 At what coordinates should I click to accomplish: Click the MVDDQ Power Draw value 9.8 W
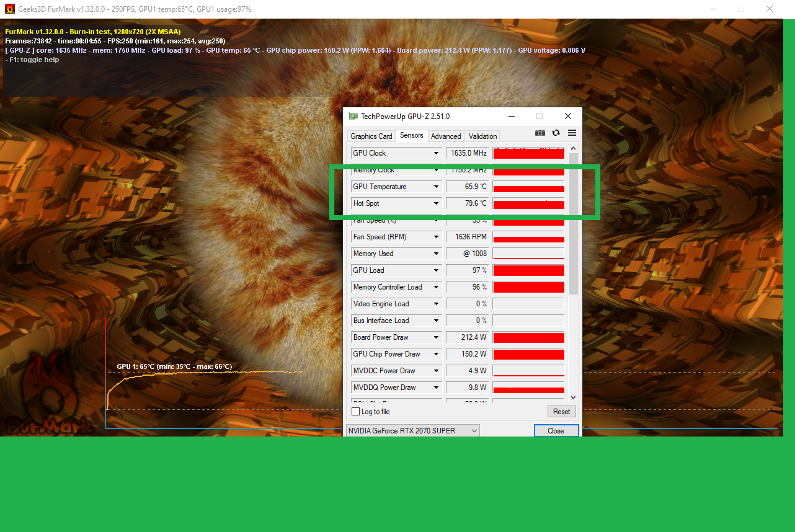(468, 388)
